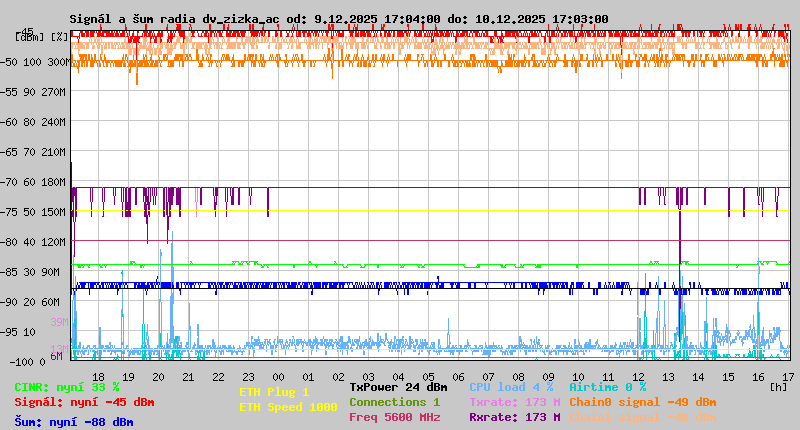Click the pink '13M' rate label

(60, 349)
